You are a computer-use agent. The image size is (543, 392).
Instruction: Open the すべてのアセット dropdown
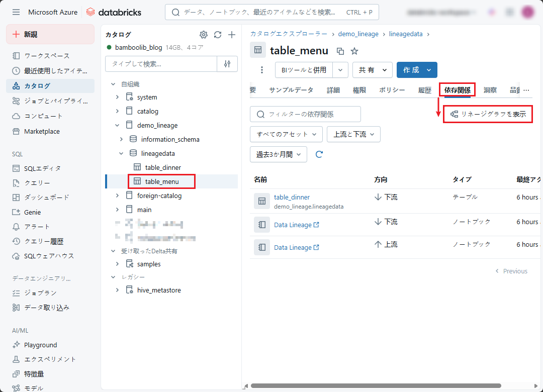(286, 134)
